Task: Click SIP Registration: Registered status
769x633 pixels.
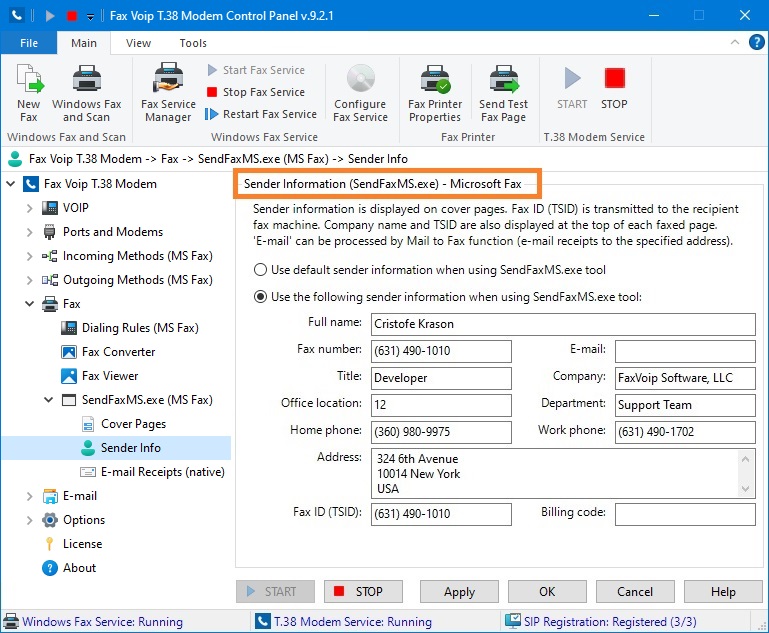Action: point(610,622)
